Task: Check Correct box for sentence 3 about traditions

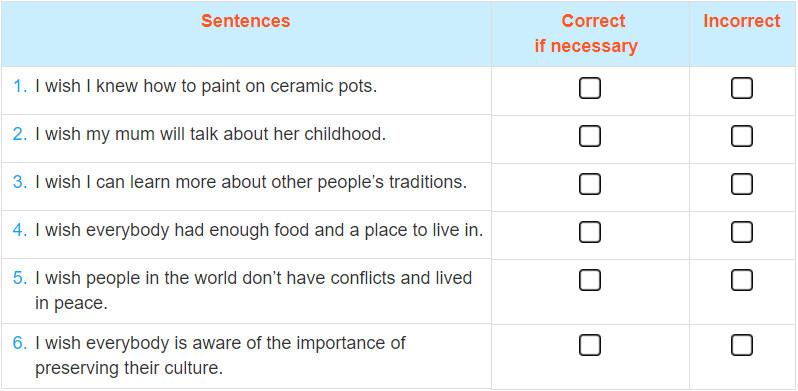Action: click(x=589, y=184)
